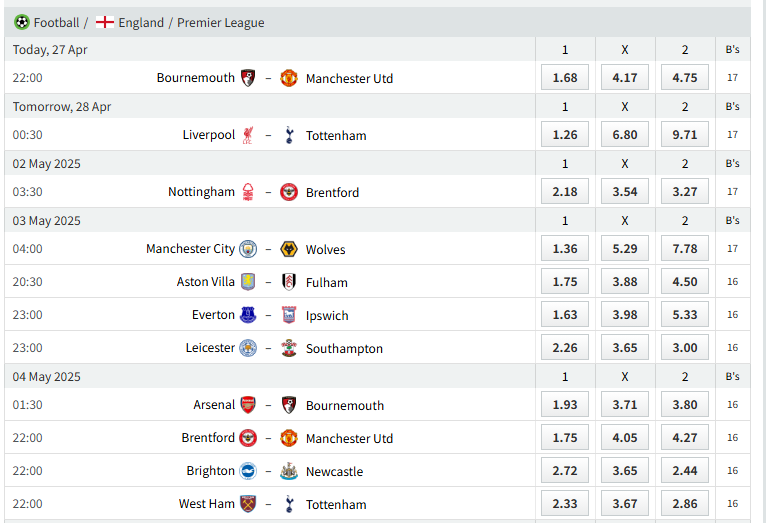Click the football icon in breadcrumb

[22, 22]
